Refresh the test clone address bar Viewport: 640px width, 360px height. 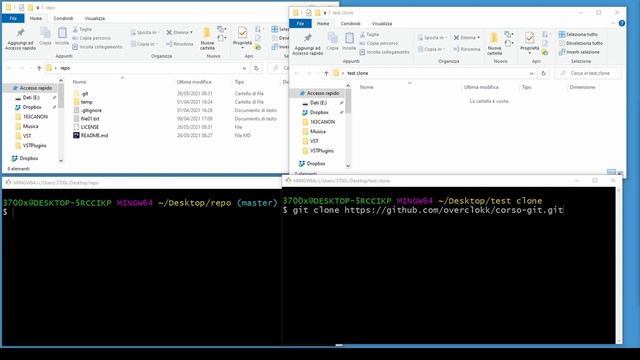coord(543,73)
